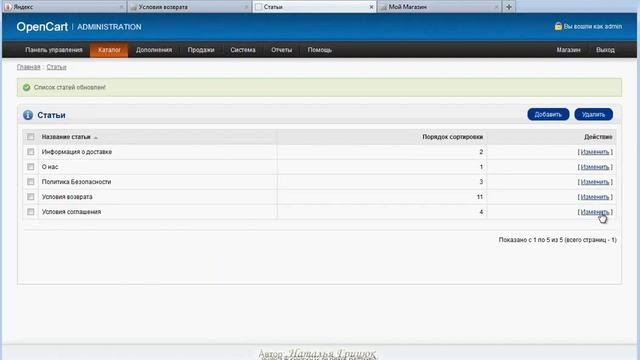Open the Каталог menu
The width and height of the screenshot is (640, 360).
109,50
